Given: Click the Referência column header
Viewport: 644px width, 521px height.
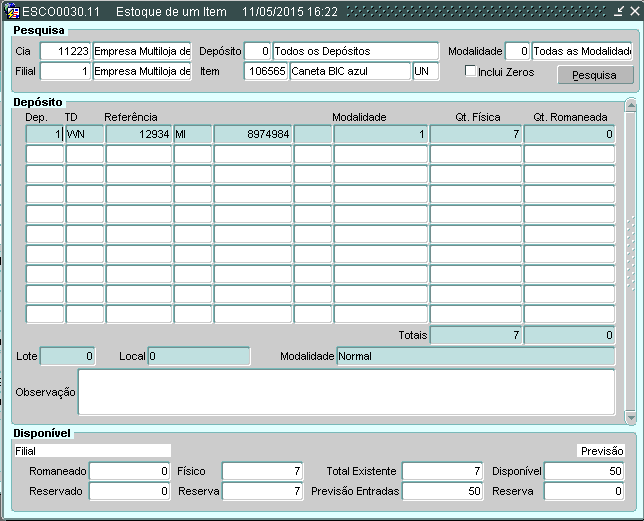Looking at the screenshot, I should pos(131,117).
